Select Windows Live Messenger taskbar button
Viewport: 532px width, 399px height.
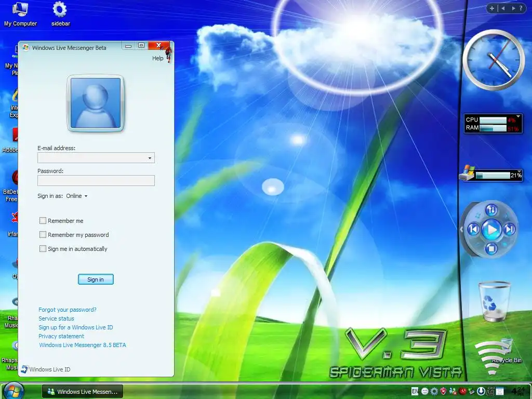pos(83,392)
